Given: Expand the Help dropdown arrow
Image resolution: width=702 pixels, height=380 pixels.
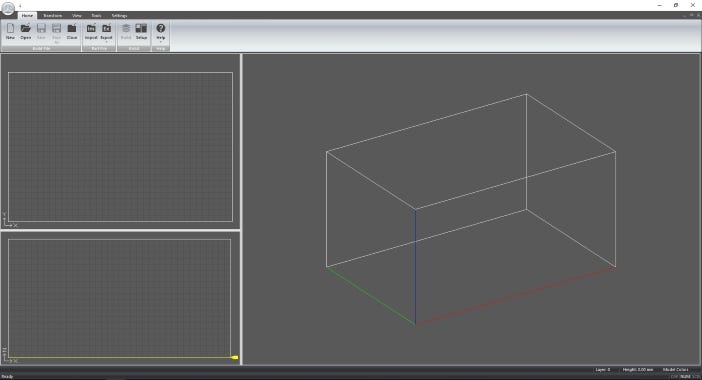Looking at the screenshot, I should (x=161, y=42).
